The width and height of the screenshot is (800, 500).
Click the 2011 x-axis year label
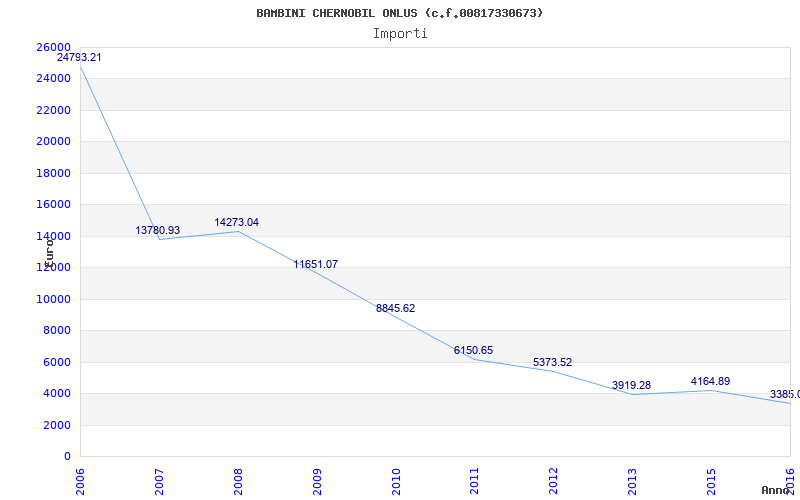[475, 481]
